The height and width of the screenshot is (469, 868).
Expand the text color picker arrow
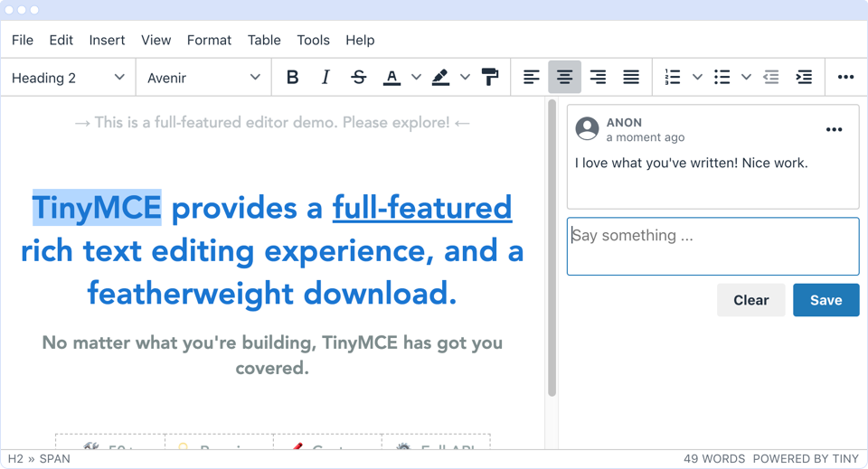(x=416, y=78)
